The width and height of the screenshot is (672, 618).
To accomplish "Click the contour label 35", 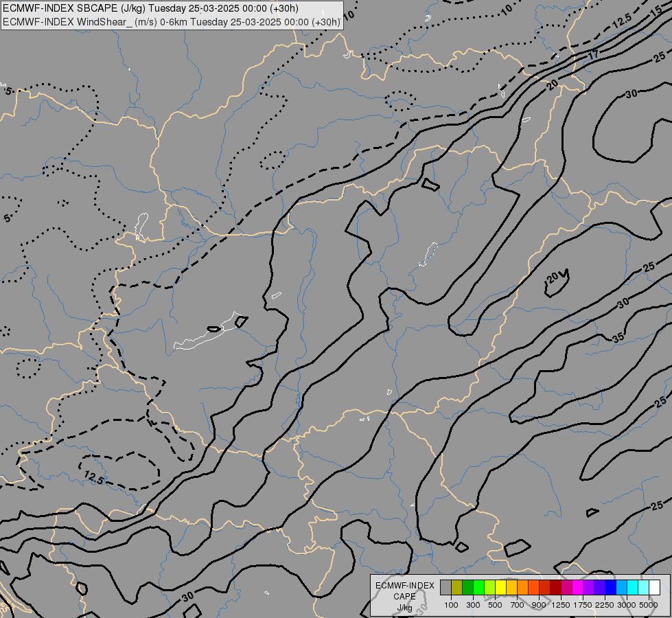I will pyautogui.click(x=618, y=338).
